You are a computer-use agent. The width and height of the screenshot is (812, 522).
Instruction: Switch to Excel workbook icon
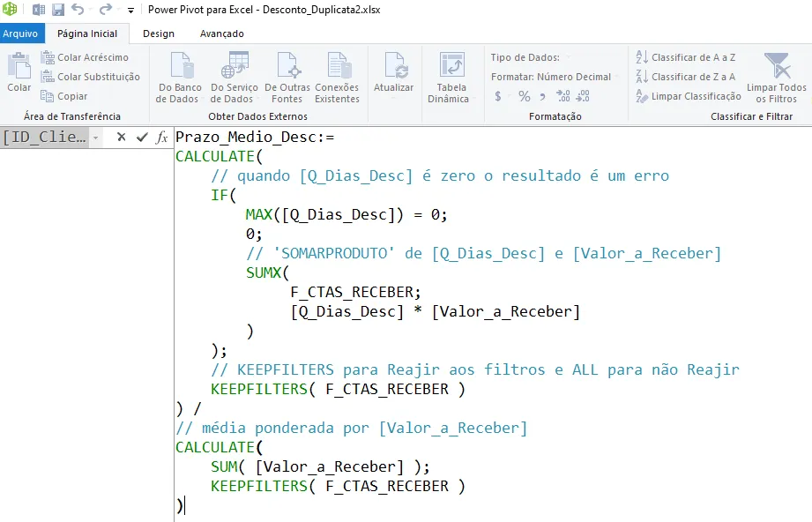[x=39, y=10]
